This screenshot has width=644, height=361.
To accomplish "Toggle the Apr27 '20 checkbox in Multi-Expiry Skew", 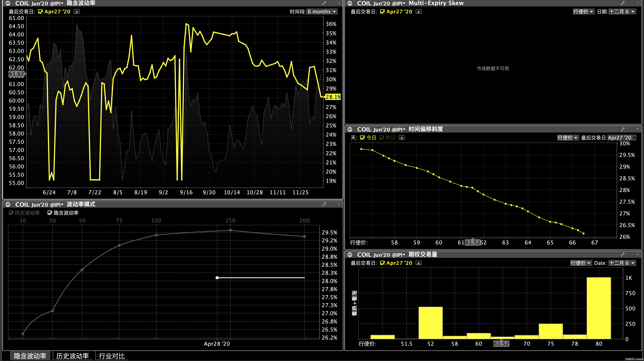I will tap(382, 11).
